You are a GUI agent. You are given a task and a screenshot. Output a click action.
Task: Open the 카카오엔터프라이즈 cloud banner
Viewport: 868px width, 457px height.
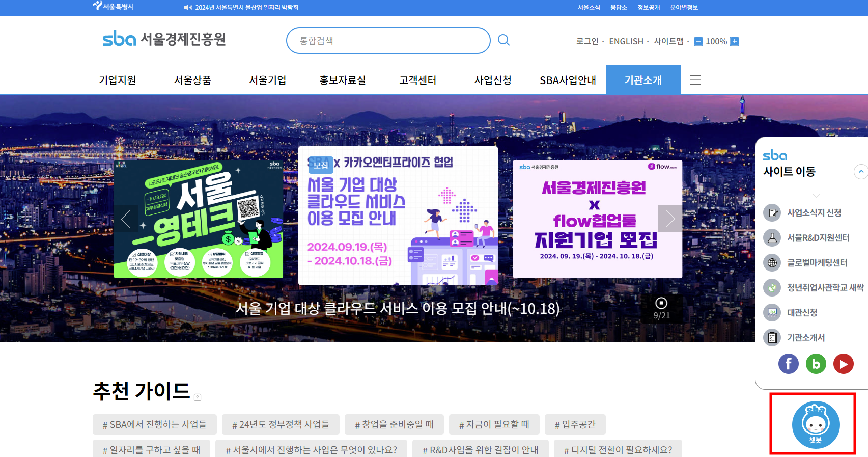pyautogui.click(x=398, y=216)
